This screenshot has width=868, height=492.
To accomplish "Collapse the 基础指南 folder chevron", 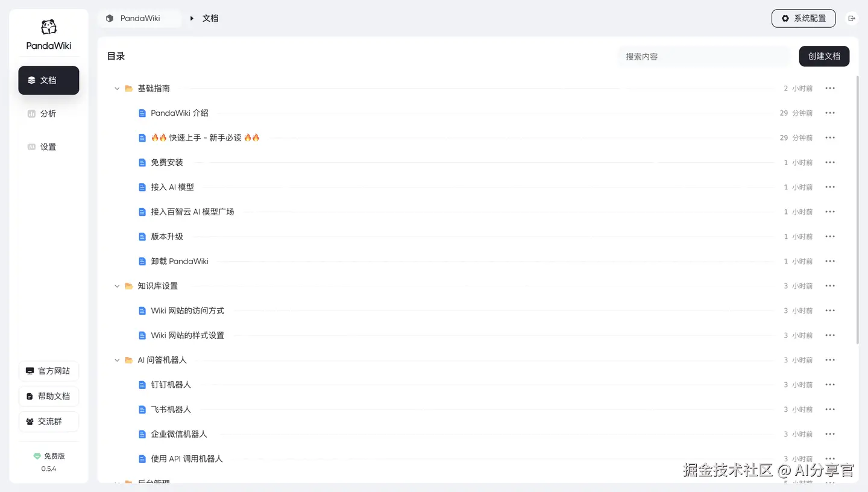I will point(117,89).
